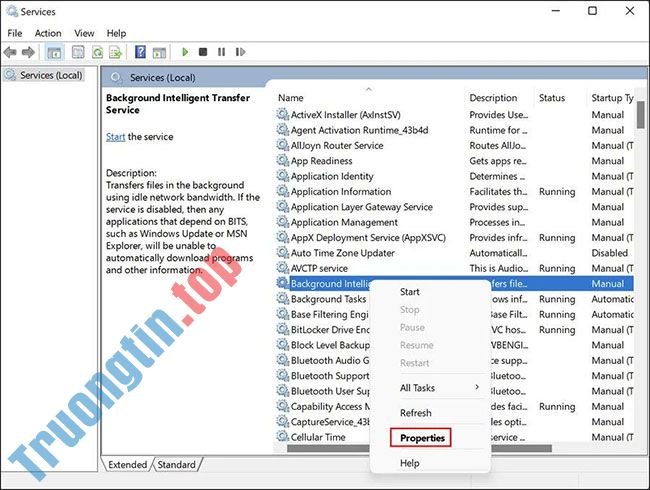
Task: Click the Services (Local) pane header
Action: pos(162,78)
